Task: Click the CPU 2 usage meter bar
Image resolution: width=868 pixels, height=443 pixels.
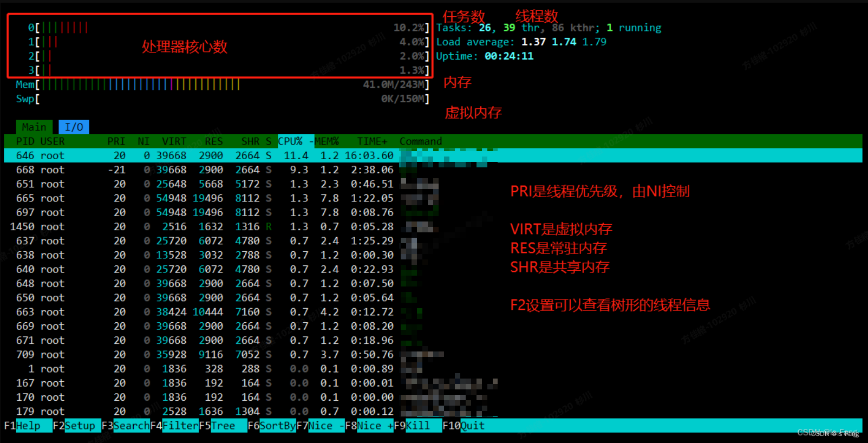Action: (x=229, y=56)
